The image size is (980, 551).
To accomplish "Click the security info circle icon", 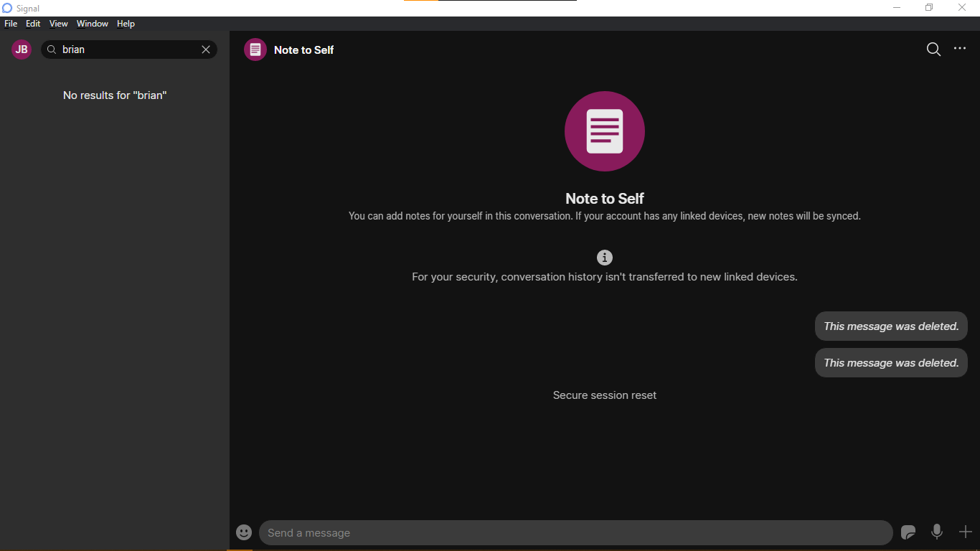I will coord(604,257).
